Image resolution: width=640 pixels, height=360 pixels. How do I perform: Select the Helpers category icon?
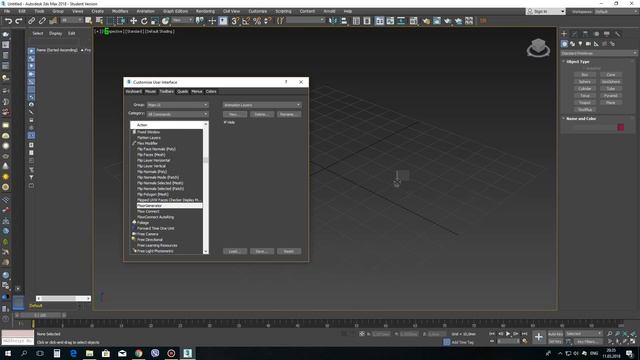click(x=596, y=44)
